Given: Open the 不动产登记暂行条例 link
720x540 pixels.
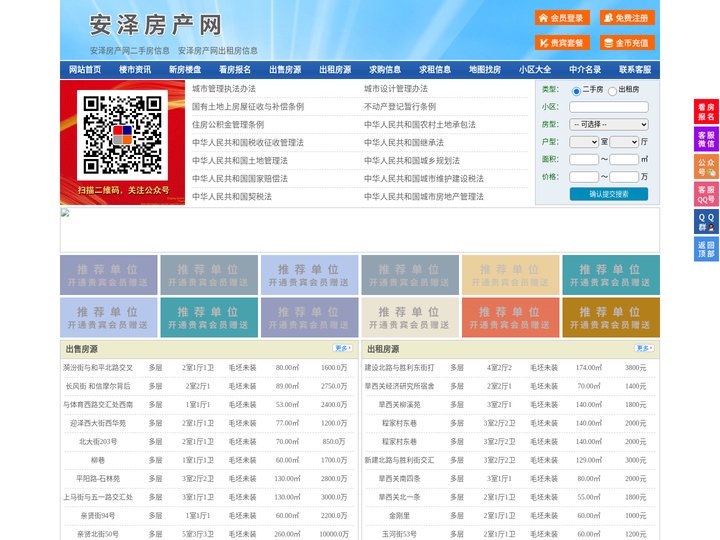Looking at the screenshot, I should coord(400,107).
